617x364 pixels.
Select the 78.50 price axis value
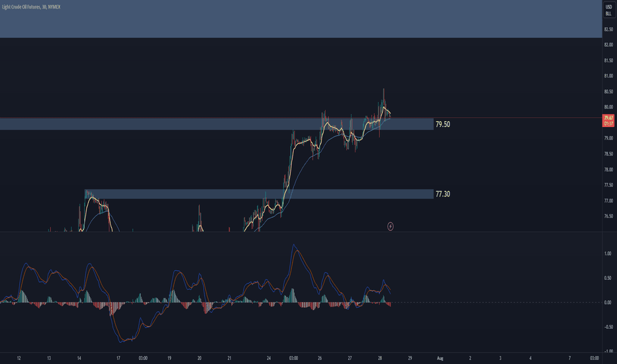pos(608,154)
